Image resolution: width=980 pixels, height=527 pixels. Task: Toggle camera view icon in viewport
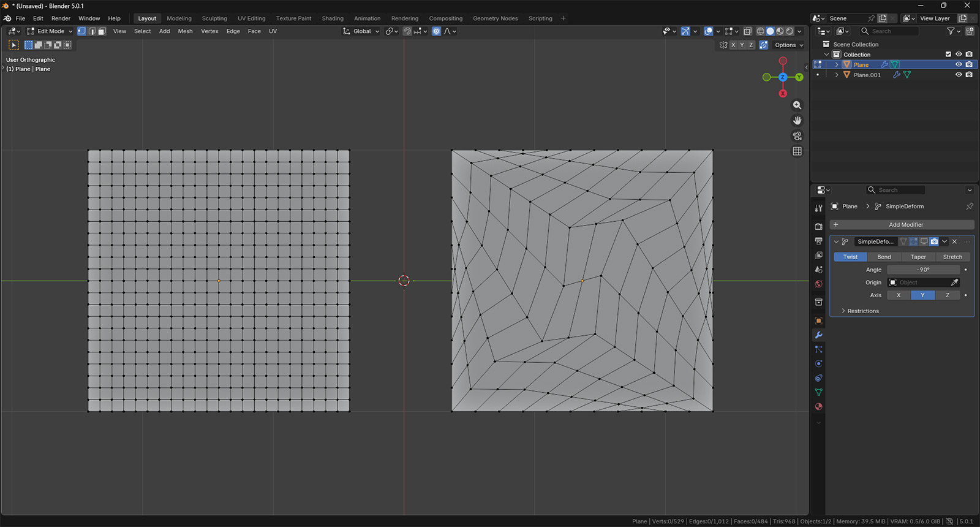[x=797, y=136]
